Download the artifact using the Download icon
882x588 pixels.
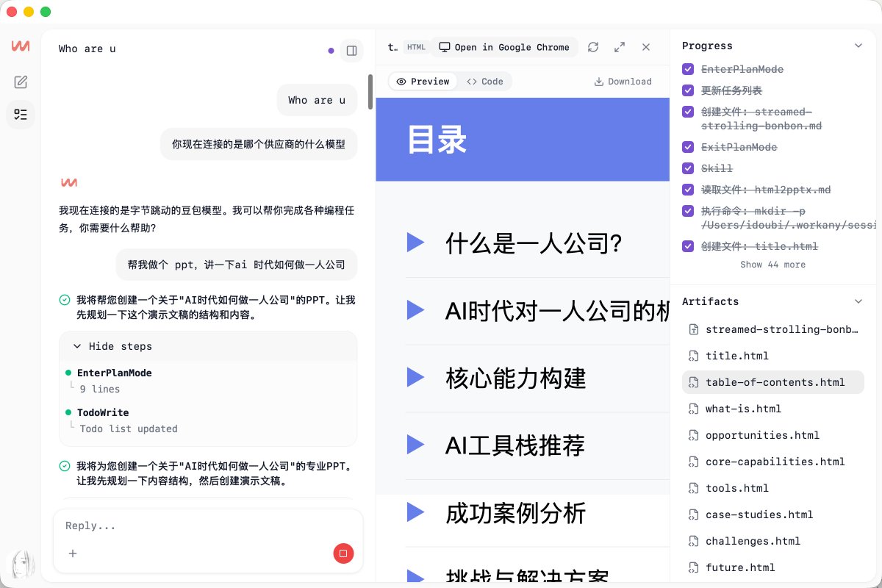(x=623, y=82)
